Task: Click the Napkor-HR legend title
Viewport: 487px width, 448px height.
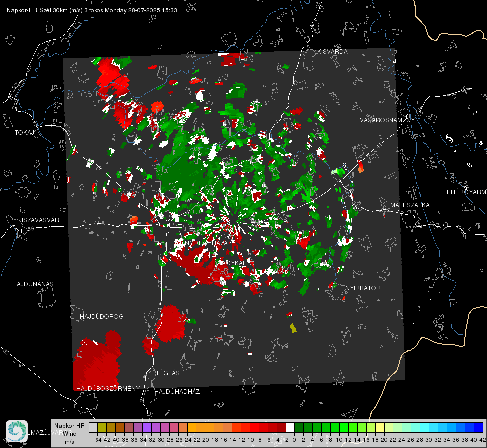Action: coord(69,426)
